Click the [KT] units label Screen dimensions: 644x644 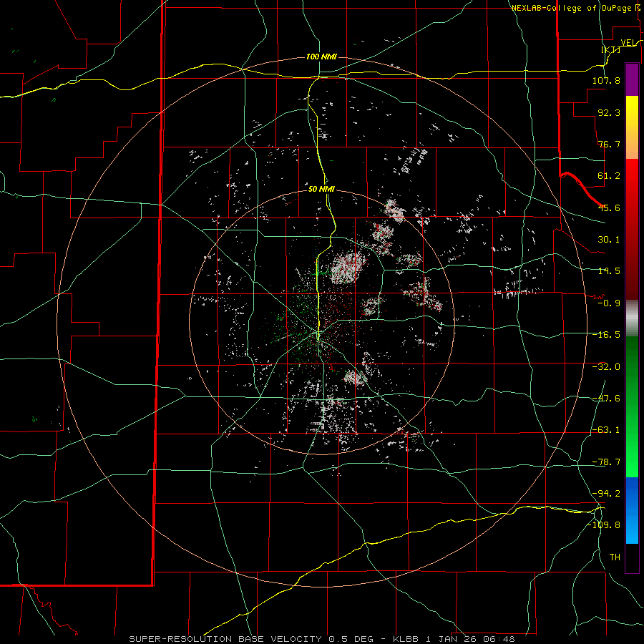[611, 49]
